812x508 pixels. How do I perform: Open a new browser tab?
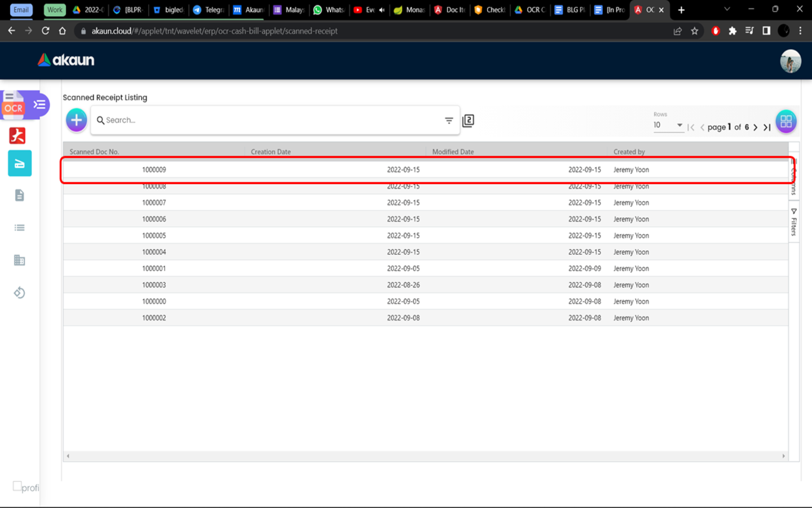tap(681, 10)
